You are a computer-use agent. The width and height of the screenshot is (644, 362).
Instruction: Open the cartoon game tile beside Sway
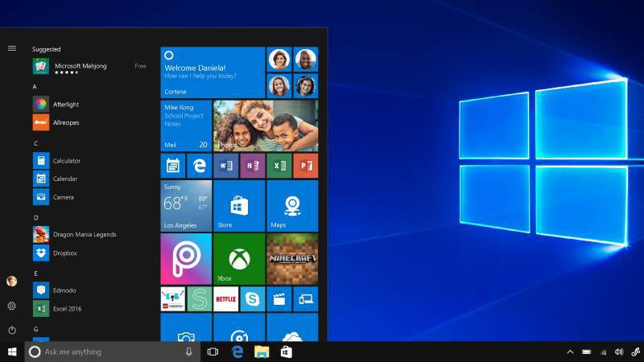tap(173, 298)
